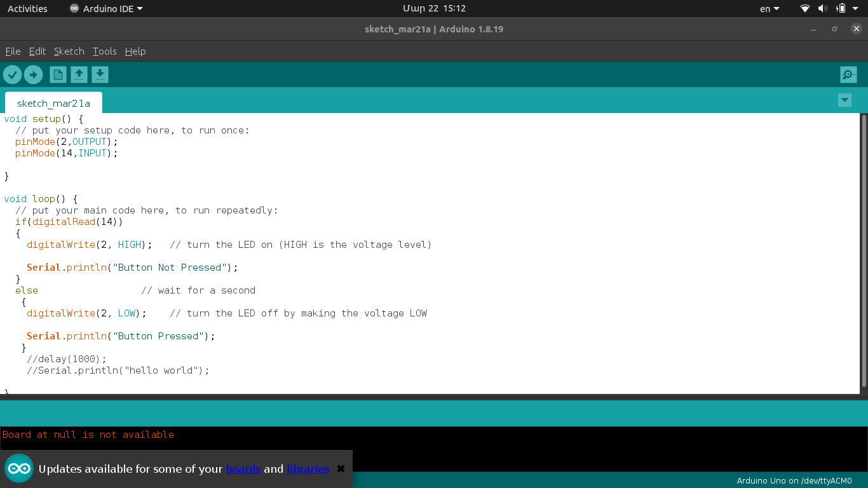Click the 'put your main code here' comment
Screen dimensions: 868x488
[x=147, y=210]
